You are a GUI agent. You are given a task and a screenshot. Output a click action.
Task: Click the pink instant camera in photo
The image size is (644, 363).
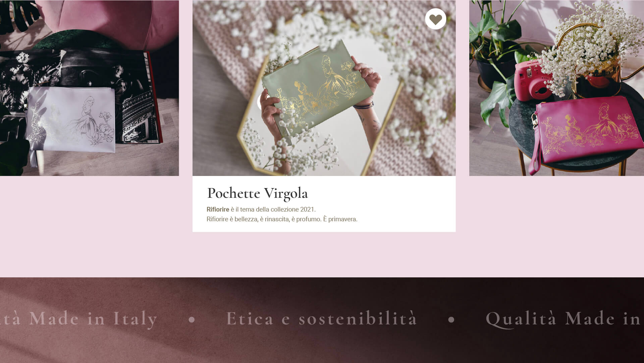533,82
